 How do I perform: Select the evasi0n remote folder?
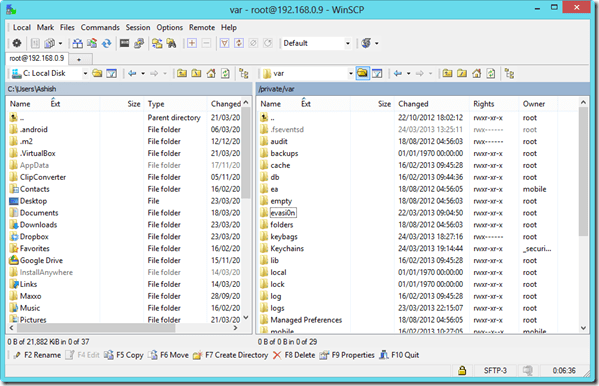tap(283, 213)
